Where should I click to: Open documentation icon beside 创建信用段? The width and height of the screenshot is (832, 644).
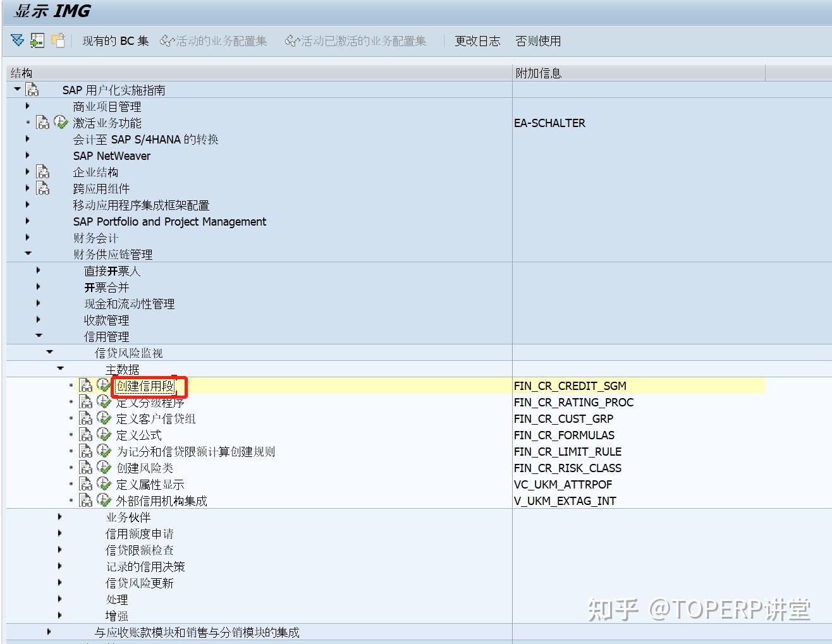click(x=85, y=386)
